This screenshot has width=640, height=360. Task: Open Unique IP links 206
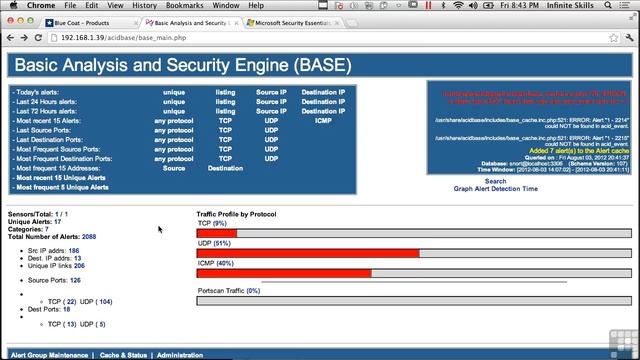79,266
